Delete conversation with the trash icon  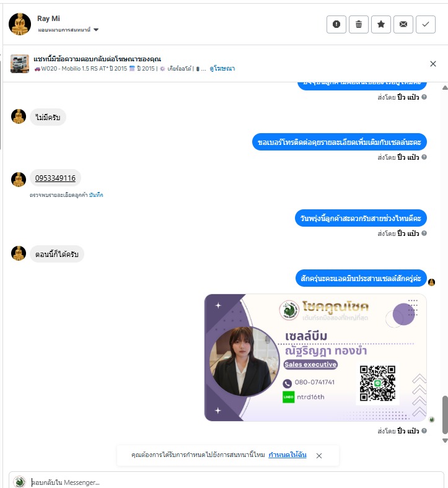359,24
